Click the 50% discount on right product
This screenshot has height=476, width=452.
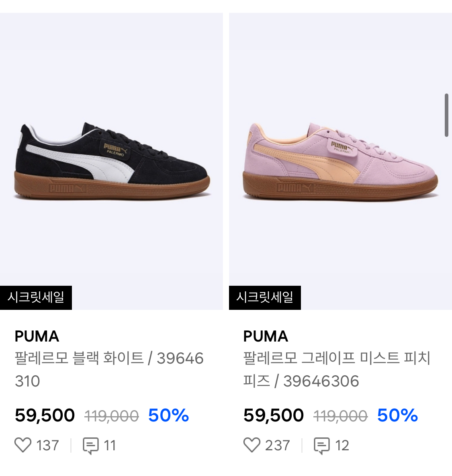397,415
